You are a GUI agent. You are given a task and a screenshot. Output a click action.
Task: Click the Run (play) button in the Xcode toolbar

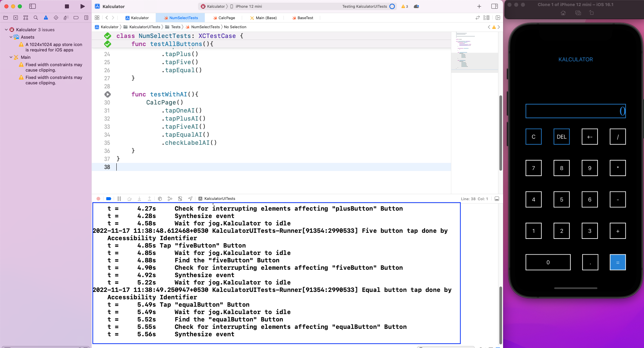pos(83,6)
